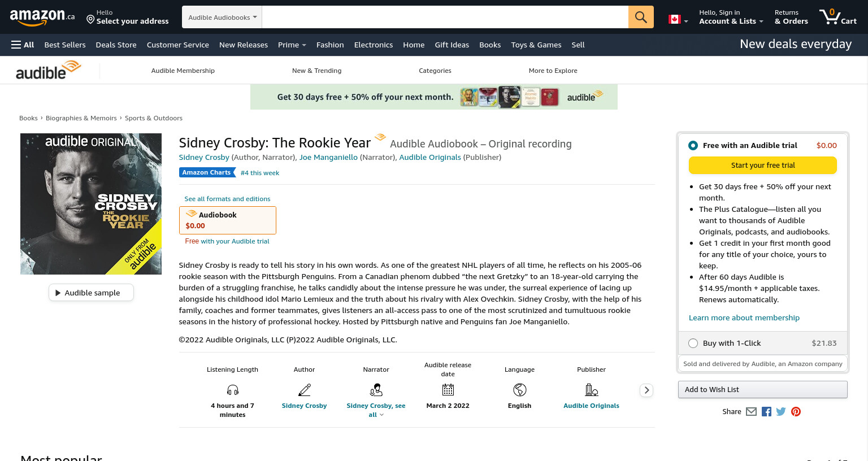The width and height of the screenshot is (868, 461).
Task: Share on Pinterest icon
Action: [x=796, y=412]
